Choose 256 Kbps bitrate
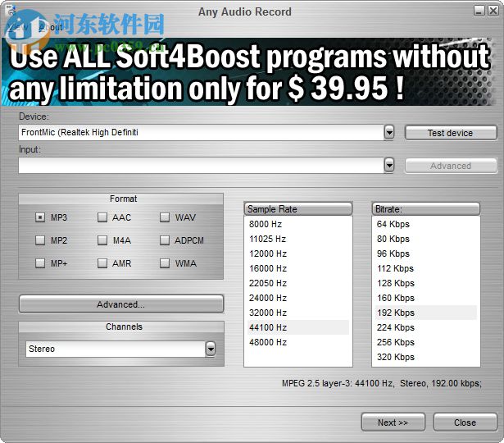The image size is (504, 443). tap(425, 342)
